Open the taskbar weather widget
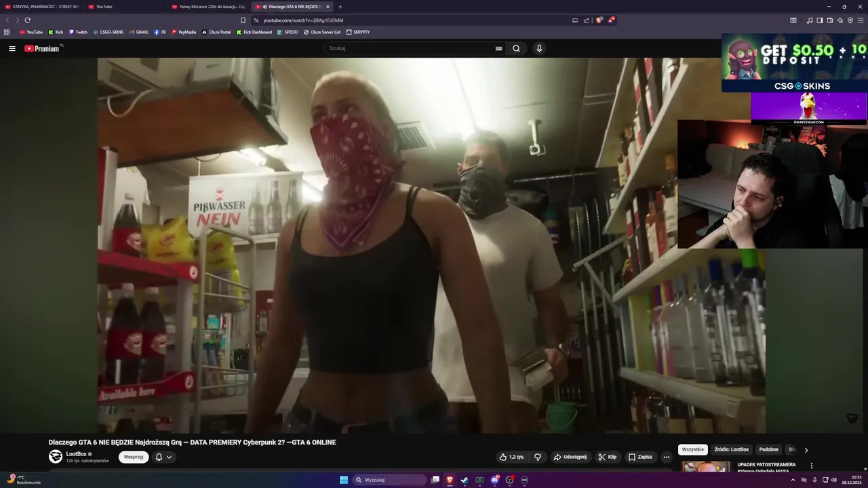The image size is (868, 488). pos(24,479)
